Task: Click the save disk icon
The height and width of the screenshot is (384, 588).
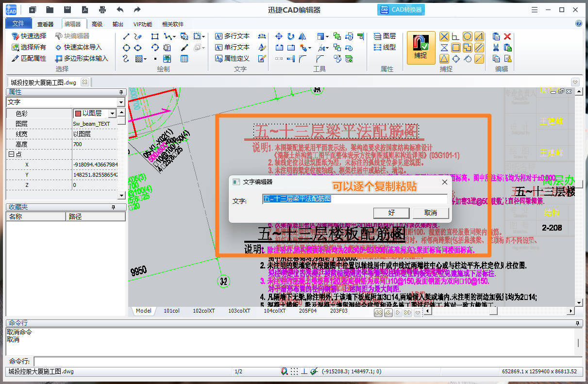Action: point(67,10)
